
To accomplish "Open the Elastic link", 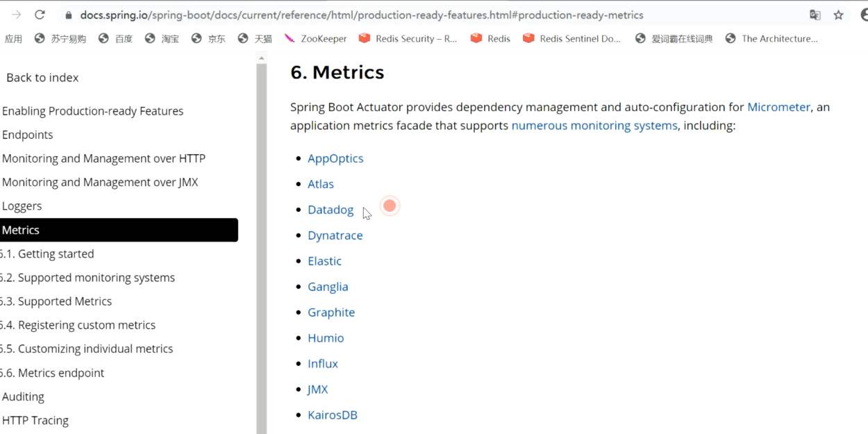I will coord(324,261).
